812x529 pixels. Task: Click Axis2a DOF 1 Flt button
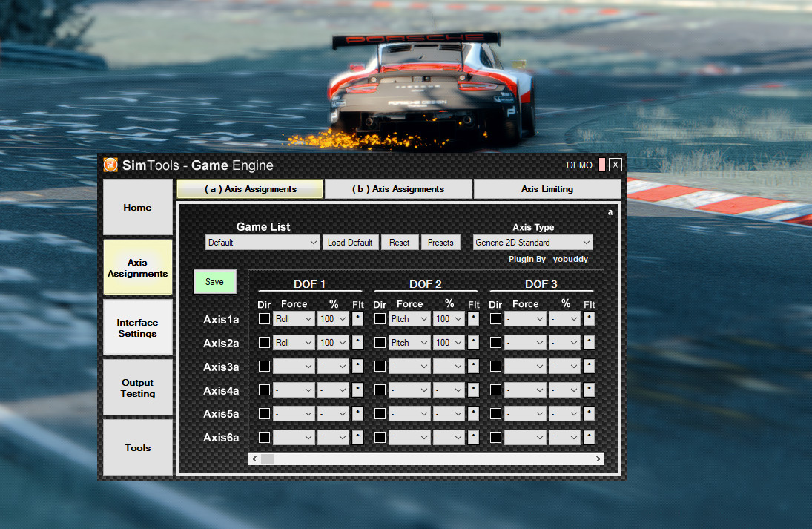point(358,343)
